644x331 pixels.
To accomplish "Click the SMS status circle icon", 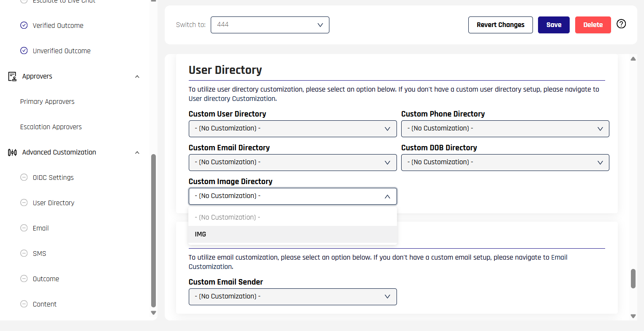I will (24, 253).
